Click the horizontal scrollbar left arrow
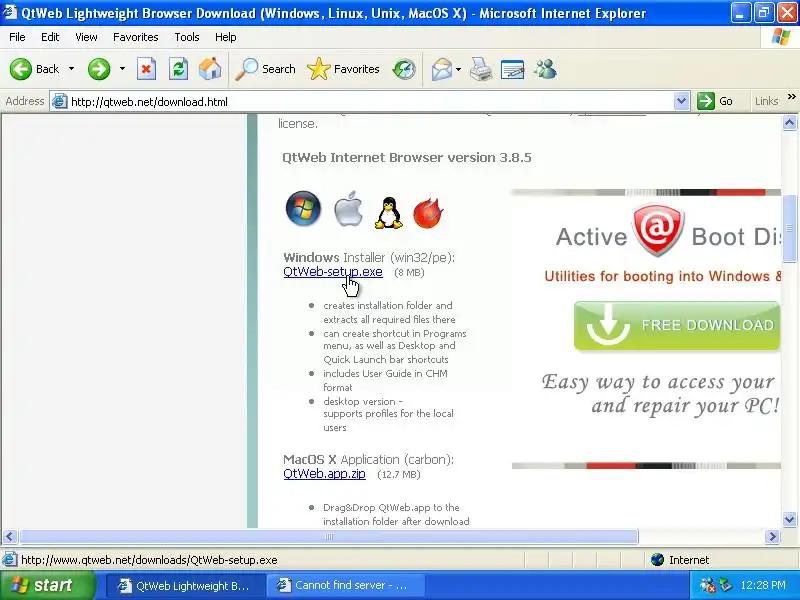 point(10,537)
